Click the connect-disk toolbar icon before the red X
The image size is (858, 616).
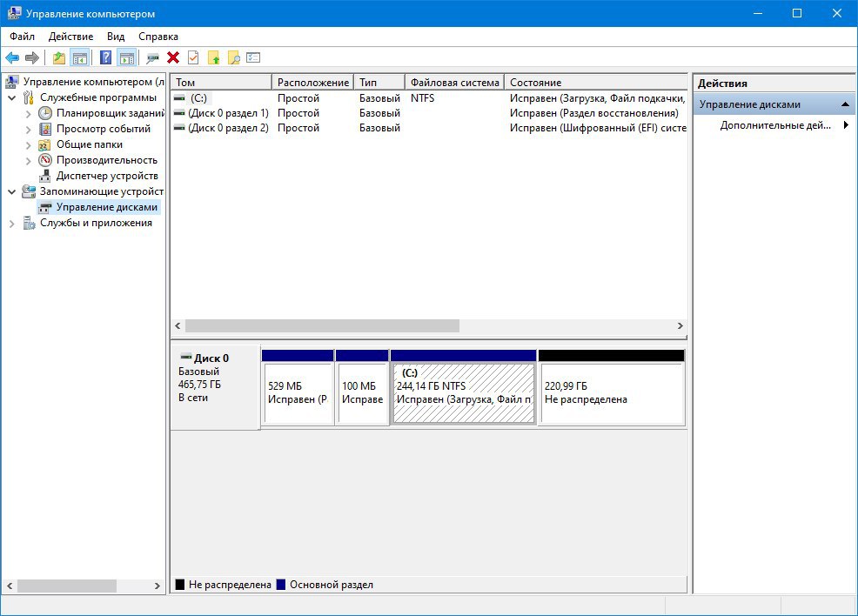(152, 57)
